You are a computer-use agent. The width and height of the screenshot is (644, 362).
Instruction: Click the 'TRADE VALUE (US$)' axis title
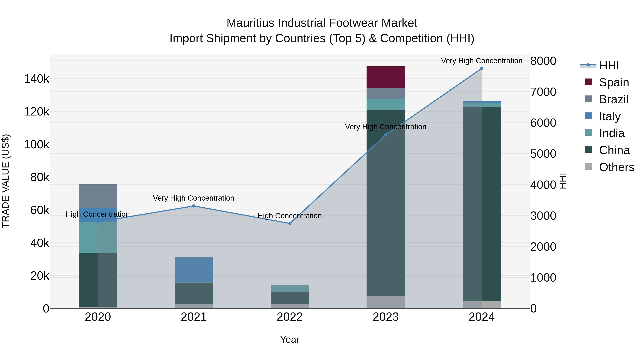tap(6, 181)
